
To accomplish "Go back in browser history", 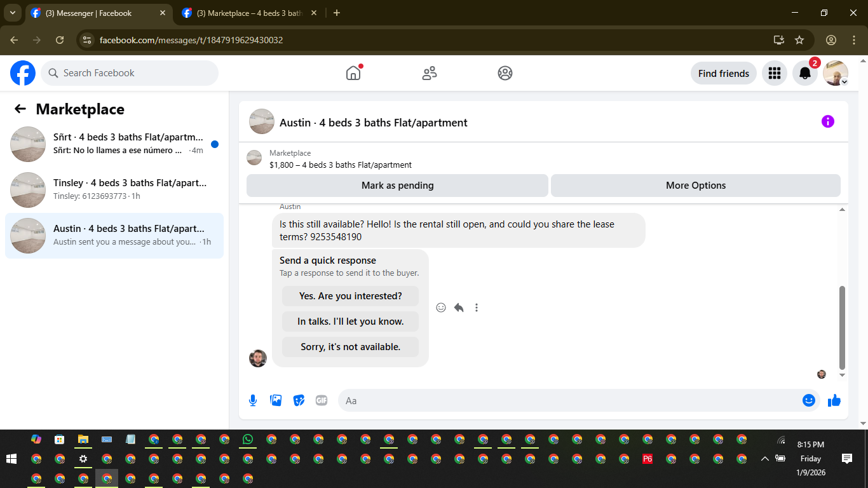I will click(14, 40).
